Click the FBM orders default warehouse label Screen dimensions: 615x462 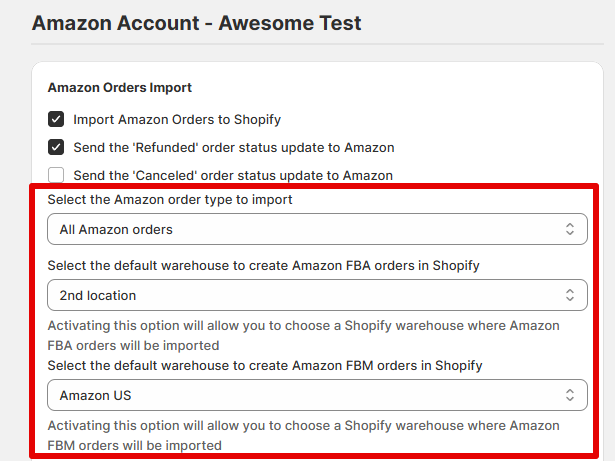(265, 365)
